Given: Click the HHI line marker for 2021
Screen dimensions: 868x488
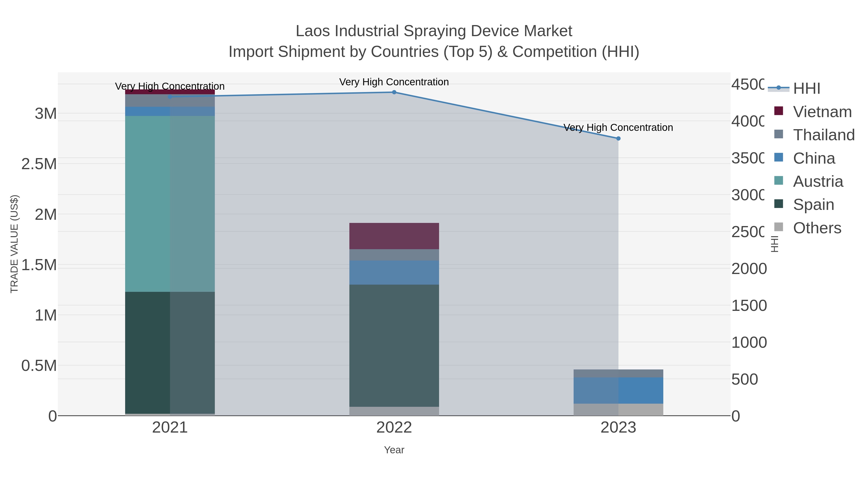Looking at the screenshot, I should tap(170, 97).
